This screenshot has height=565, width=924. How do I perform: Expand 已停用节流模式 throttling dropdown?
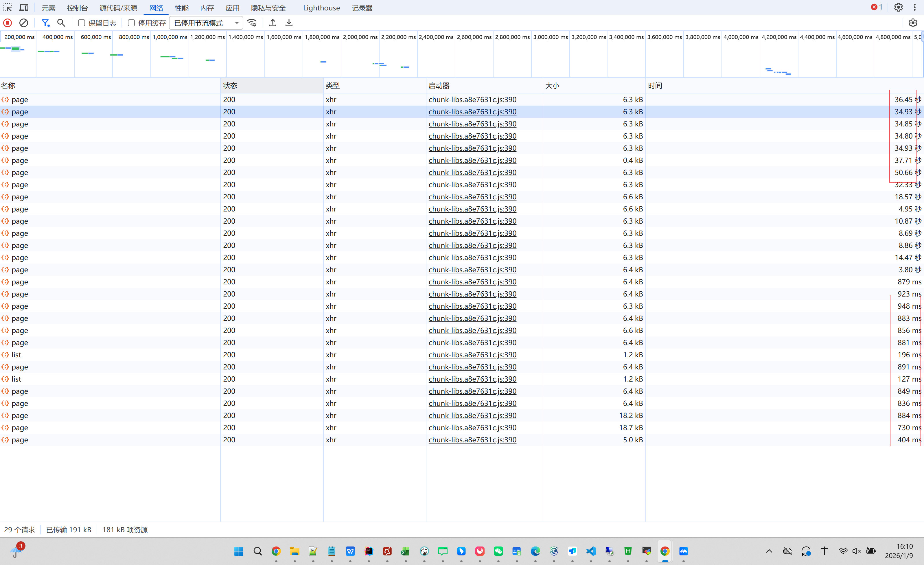(x=206, y=23)
